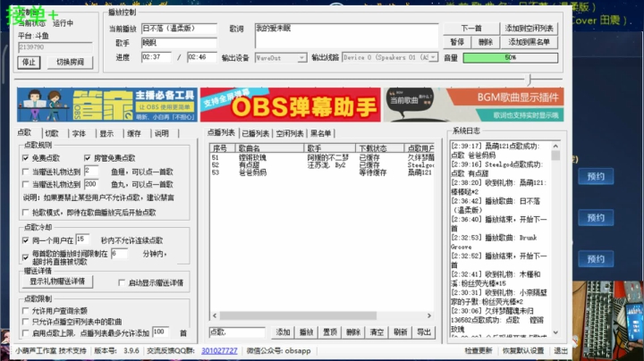The height and width of the screenshot is (361, 644).
Task: Click the 点歌 text input at bottom
Action: [x=237, y=332]
